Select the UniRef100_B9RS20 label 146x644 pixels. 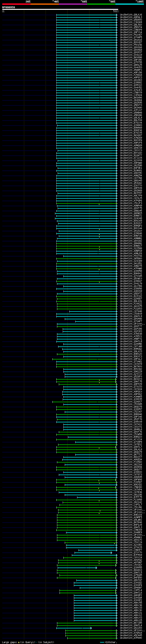[131, 354]
